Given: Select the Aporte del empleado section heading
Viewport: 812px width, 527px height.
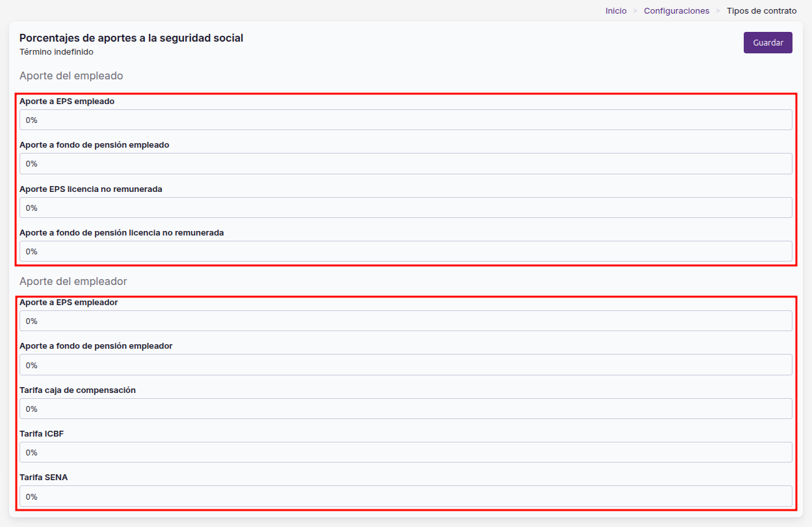Looking at the screenshot, I should click(x=71, y=75).
